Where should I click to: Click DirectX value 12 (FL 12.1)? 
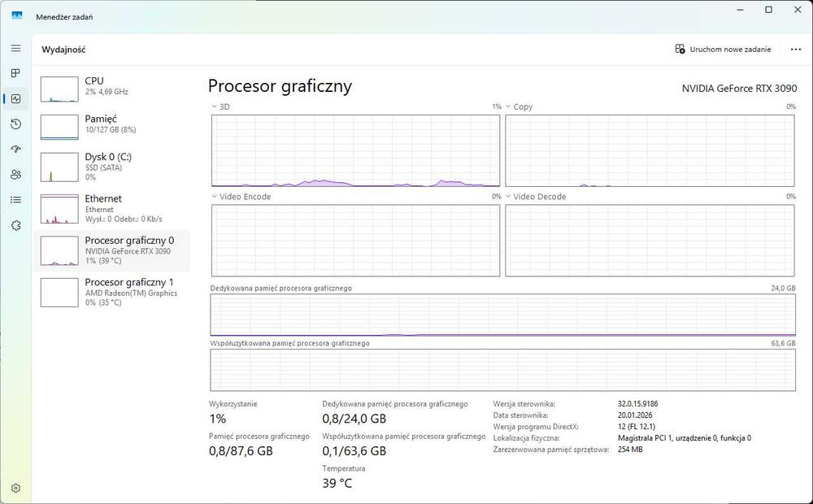(x=637, y=427)
